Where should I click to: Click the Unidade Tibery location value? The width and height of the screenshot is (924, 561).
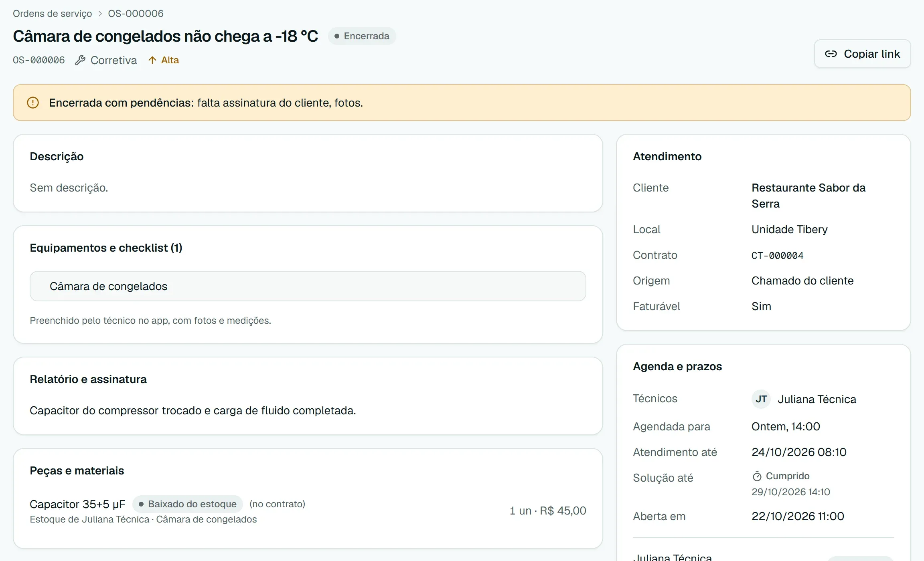pos(789,229)
